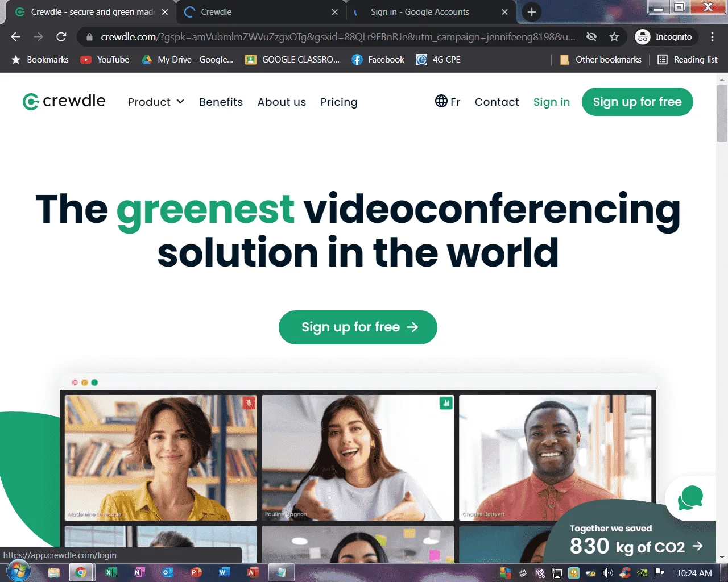Open a new browser tab

coord(531,12)
